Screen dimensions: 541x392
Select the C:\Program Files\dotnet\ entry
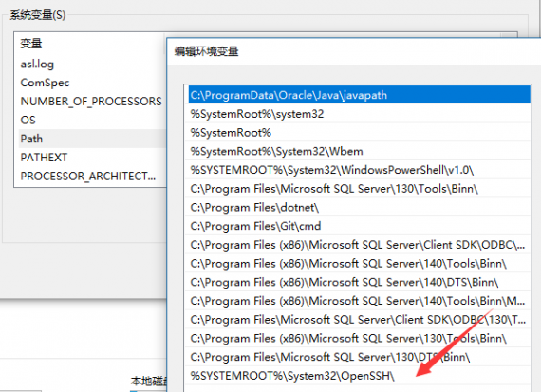coord(359,207)
